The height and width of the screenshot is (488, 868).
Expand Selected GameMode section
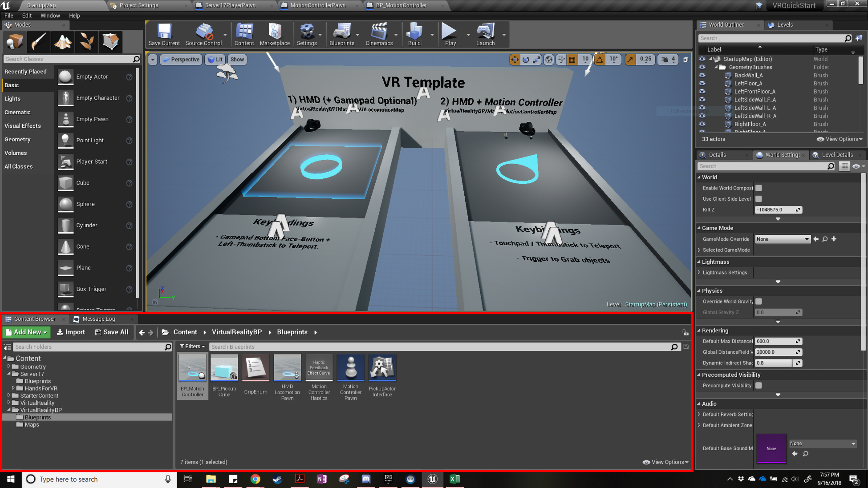(699, 250)
